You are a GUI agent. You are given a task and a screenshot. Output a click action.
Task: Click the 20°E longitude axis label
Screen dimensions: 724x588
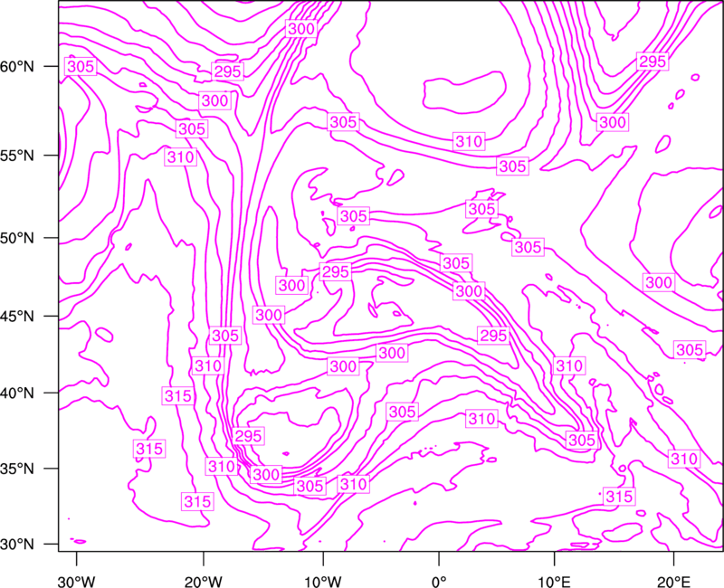(673, 581)
